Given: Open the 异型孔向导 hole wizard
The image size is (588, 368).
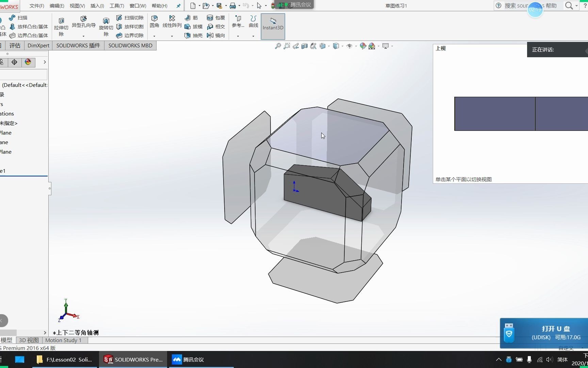Looking at the screenshot, I should [83, 22].
